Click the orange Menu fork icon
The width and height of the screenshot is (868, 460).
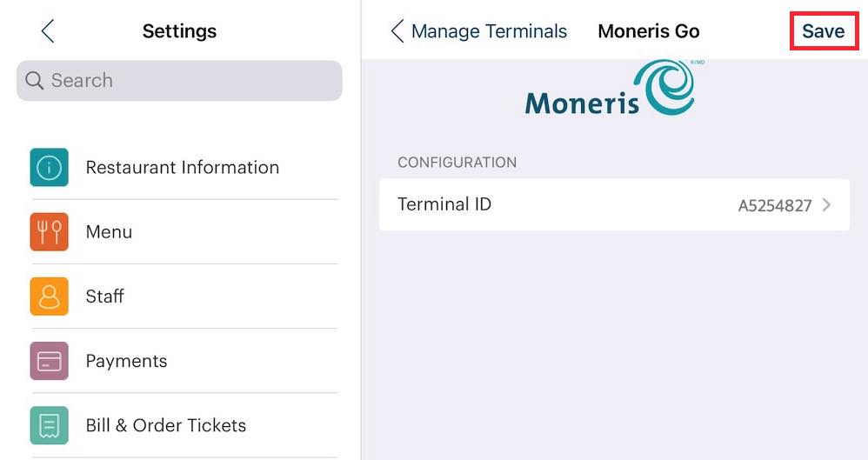click(50, 232)
